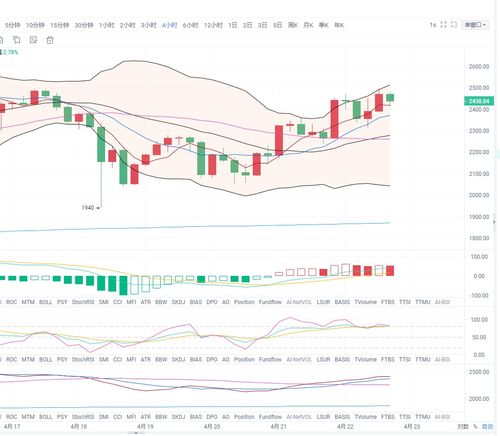Select FTBS in the row under the oscillator panel
Image resolution: width=500 pixels, height=436 pixels.
coord(388,359)
